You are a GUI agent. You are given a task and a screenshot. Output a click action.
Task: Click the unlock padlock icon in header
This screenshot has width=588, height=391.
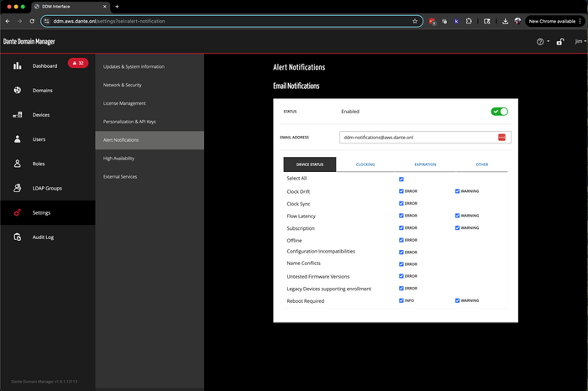[560, 42]
